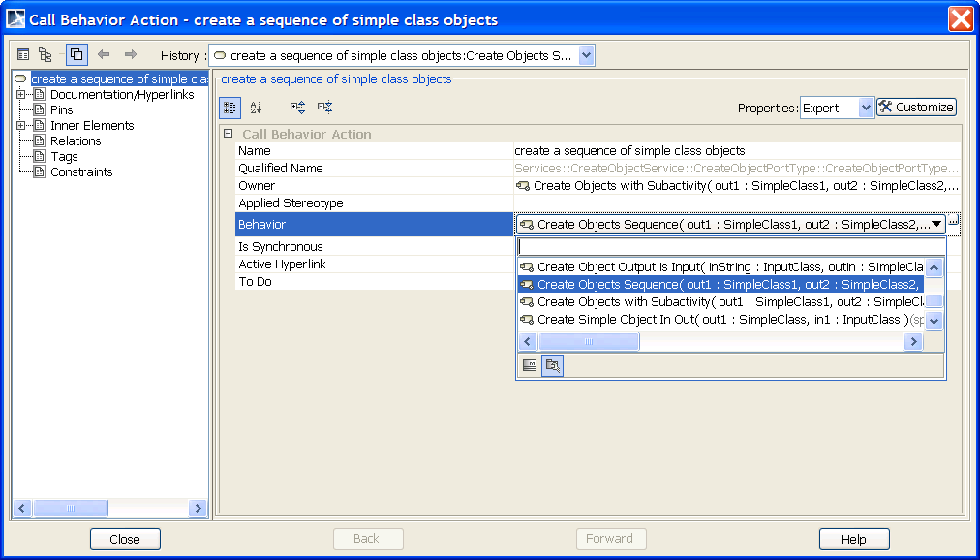Toggle the search-tree icon below the behavior list
The height and width of the screenshot is (560, 980).
coord(552,365)
